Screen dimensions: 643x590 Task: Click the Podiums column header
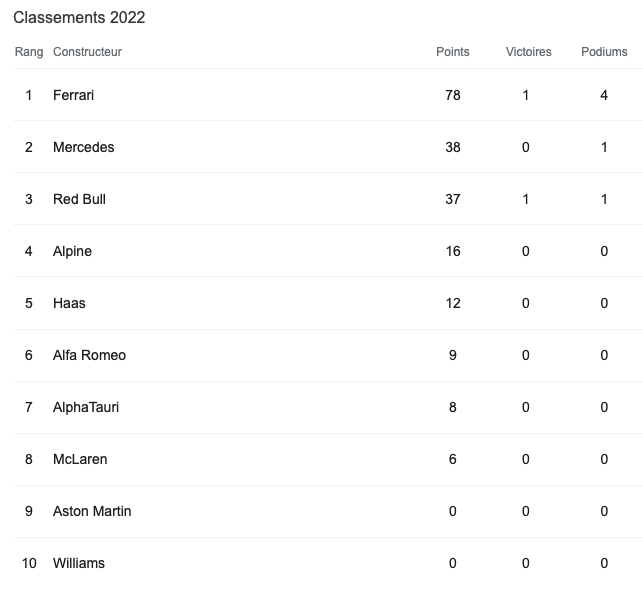604,52
